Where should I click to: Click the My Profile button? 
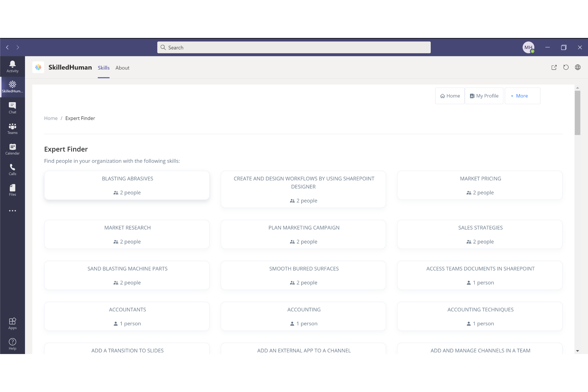click(484, 96)
